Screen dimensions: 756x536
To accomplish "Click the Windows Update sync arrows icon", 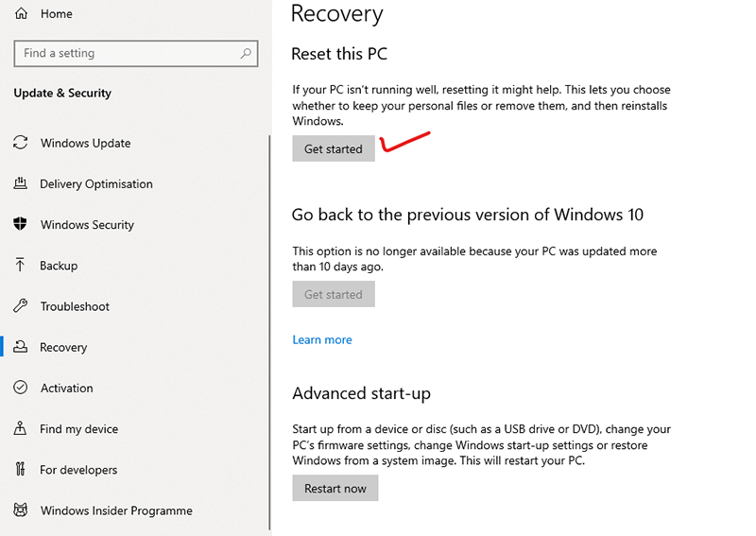I will [x=21, y=143].
